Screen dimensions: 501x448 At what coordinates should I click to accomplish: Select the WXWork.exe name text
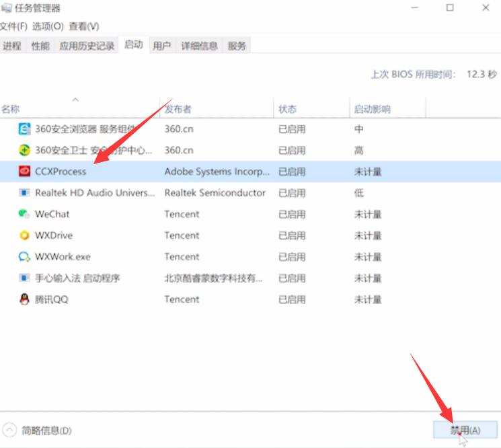pyautogui.click(x=63, y=257)
